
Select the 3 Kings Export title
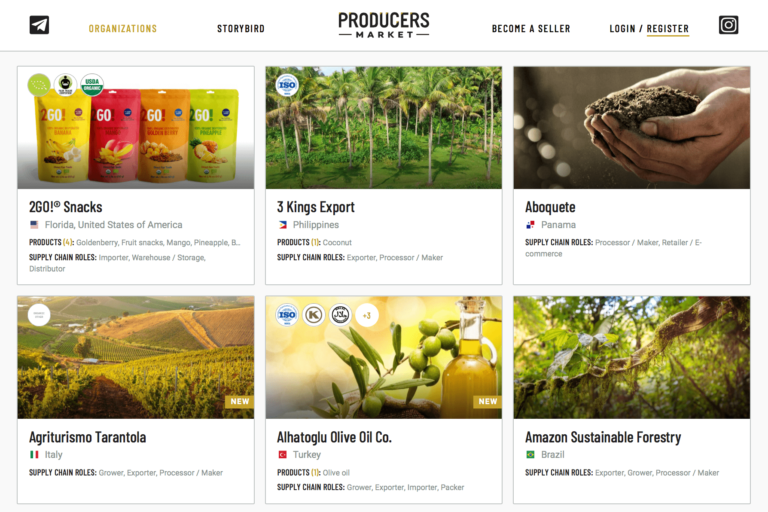[316, 207]
